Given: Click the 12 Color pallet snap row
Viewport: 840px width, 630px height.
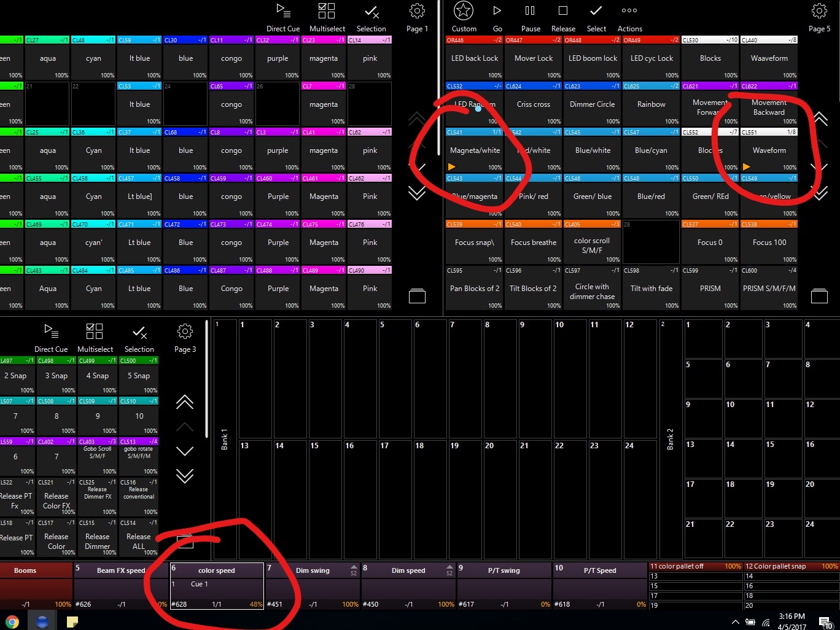Looking at the screenshot, I should pos(791,566).
